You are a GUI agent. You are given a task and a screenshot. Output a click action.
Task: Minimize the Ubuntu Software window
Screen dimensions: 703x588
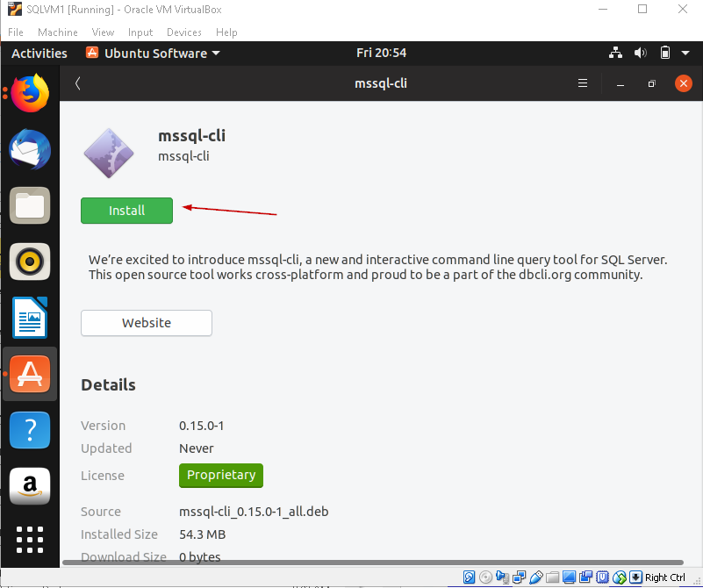pos(621,83)
